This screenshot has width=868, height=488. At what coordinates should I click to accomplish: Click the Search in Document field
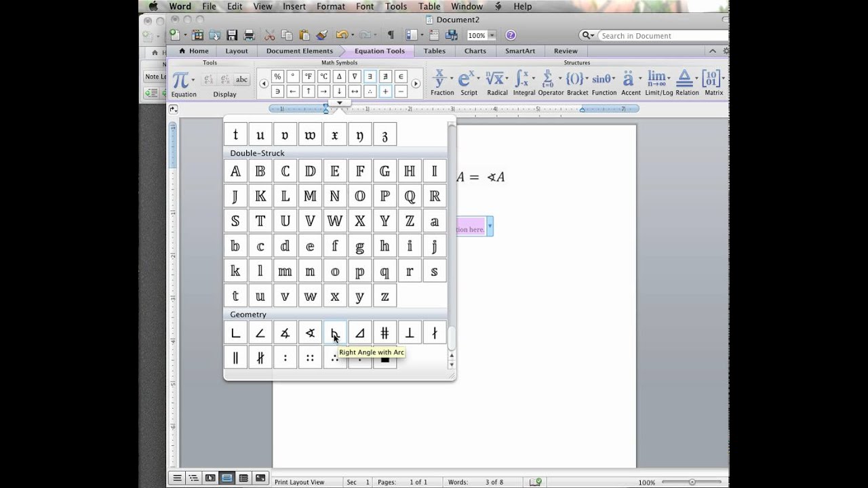pos(662,35)
